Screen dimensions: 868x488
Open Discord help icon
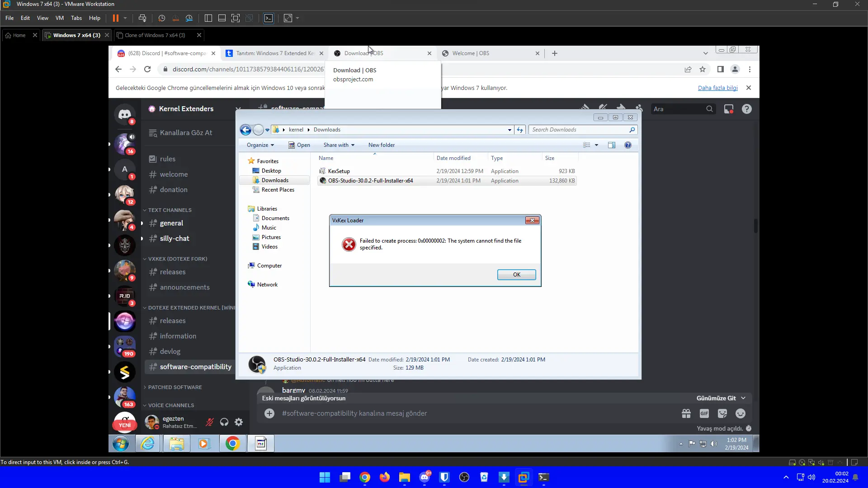747,109
